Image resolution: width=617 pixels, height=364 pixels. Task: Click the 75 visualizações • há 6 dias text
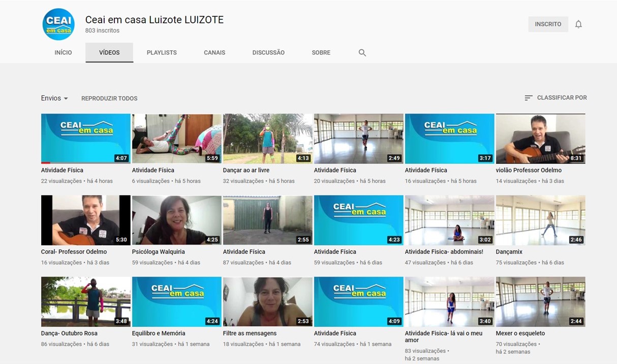click(530, 263)
